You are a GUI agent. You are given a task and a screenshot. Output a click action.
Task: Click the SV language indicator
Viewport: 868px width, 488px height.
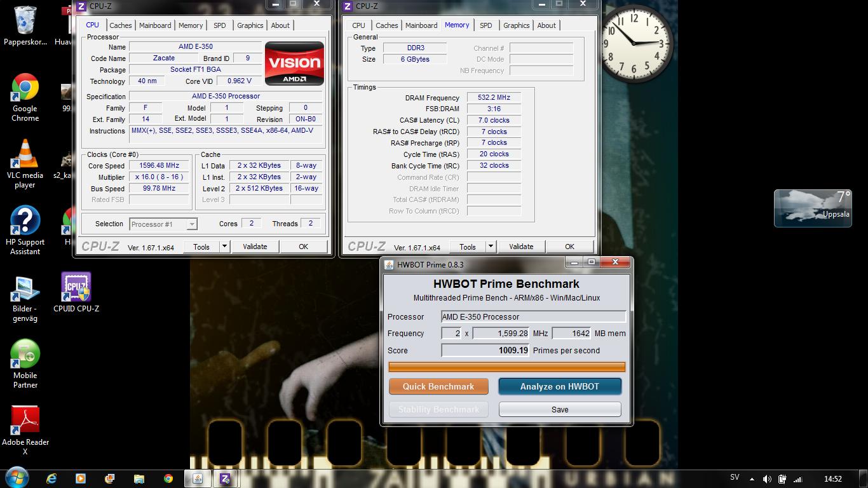(x=735, y=478)
